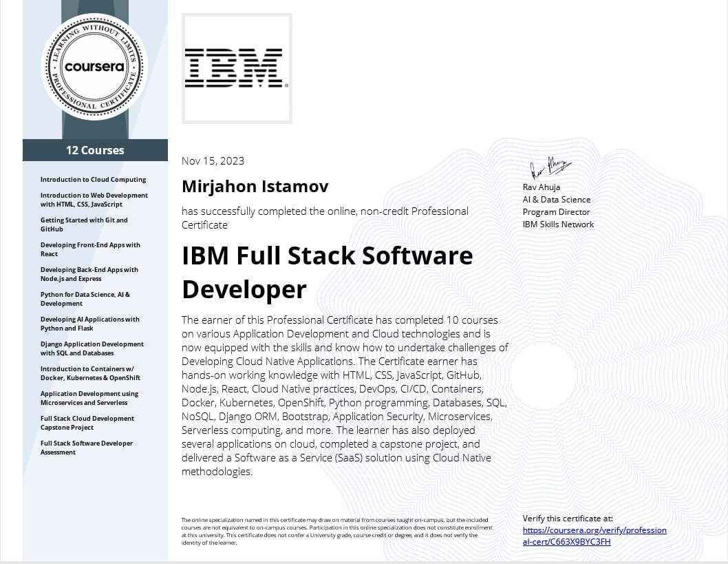Click the "IBM Full Stack Software Developer" title
The width and height of the screenshot is (728, 564).
pyautogui.click(x=328, y=272)
